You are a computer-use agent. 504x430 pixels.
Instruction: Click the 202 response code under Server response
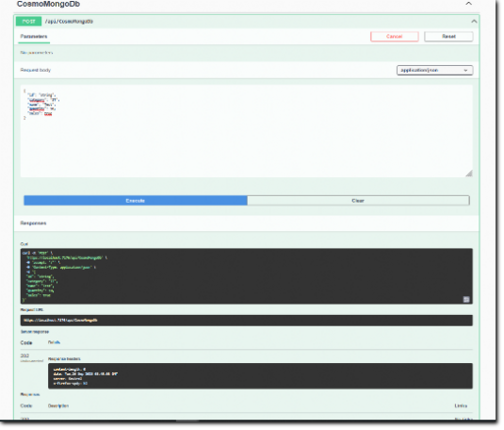point(24,356)
